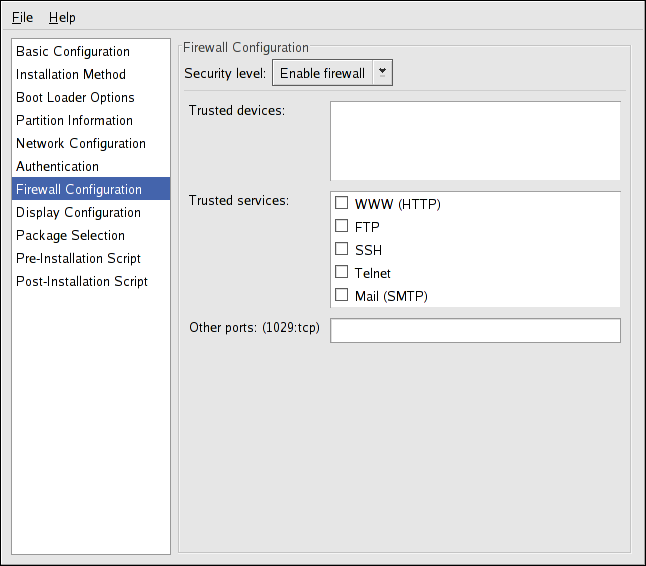This screenshot has height=566, width=646.
Task: Check the FTP trusted service
Action: point(342,227)
